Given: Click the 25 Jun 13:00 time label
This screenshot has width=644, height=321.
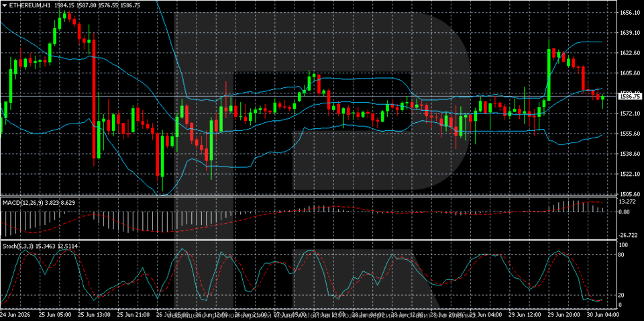Looking at the screenshot, I should [94, 314].
